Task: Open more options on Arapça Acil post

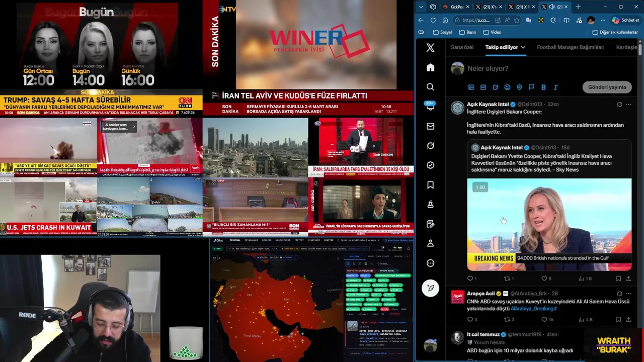Action: point(628,294)
